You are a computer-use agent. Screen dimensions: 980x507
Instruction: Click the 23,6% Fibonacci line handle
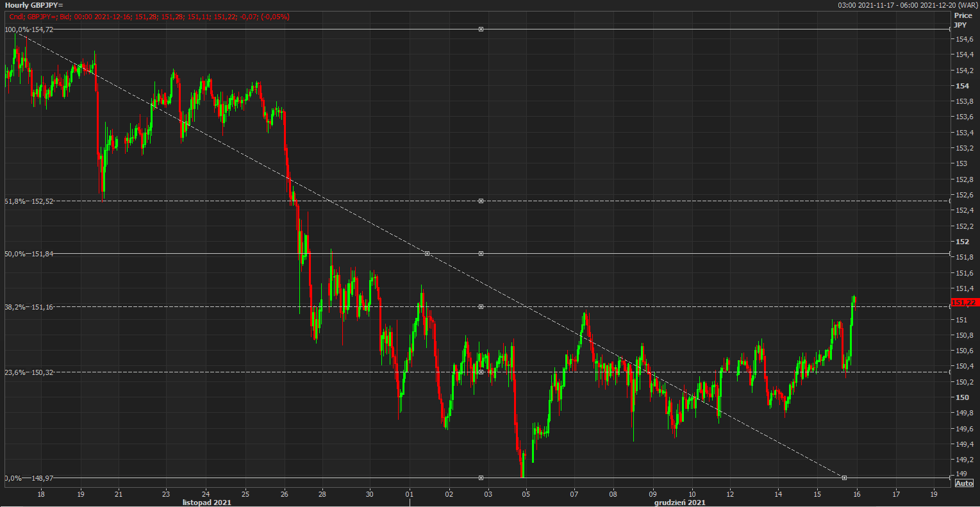click(481, 372)
